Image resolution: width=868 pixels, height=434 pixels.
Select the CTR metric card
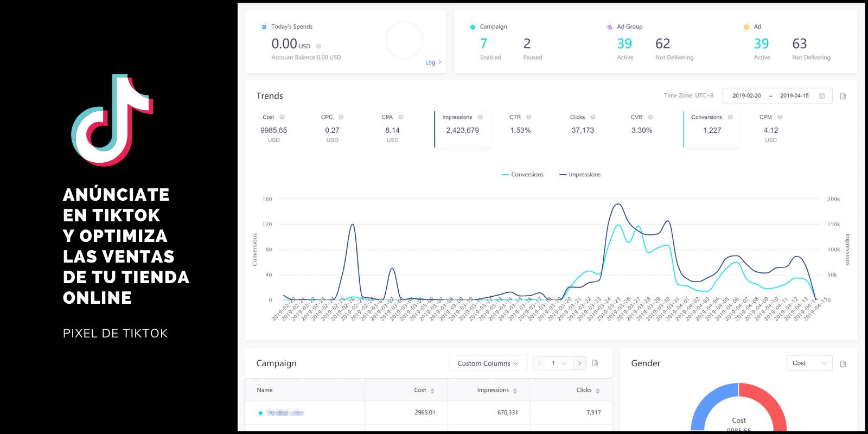(520, 129)
